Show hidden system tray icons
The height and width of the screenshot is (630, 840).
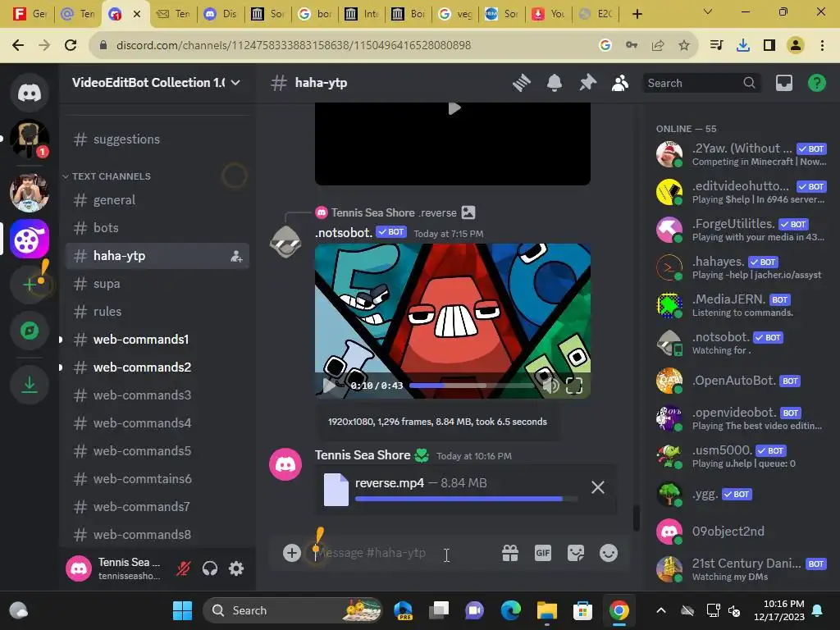pos(661,610)
